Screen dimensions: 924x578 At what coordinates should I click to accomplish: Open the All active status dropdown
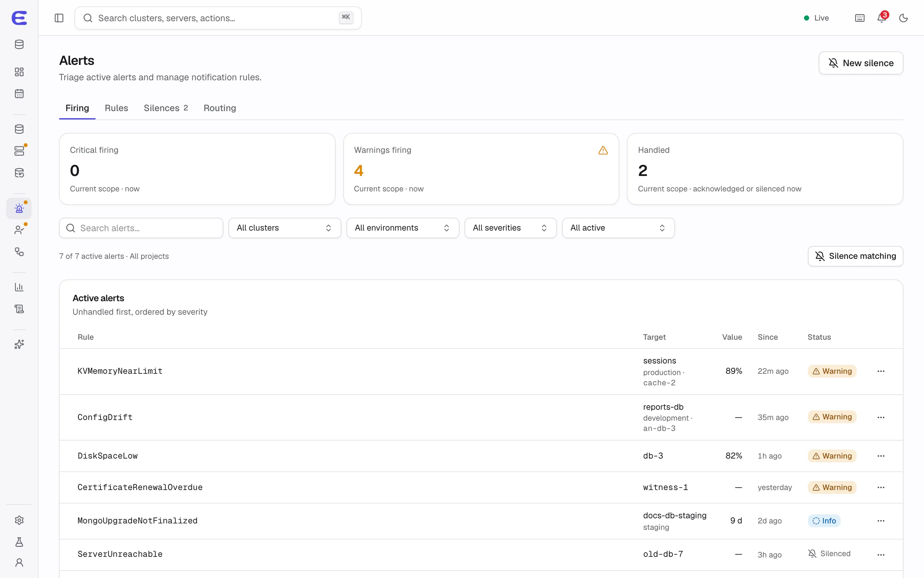(618, 228)
